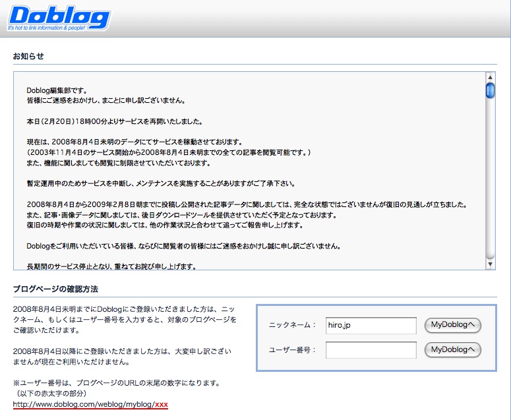Click the Doblog logo

point(59,18)
